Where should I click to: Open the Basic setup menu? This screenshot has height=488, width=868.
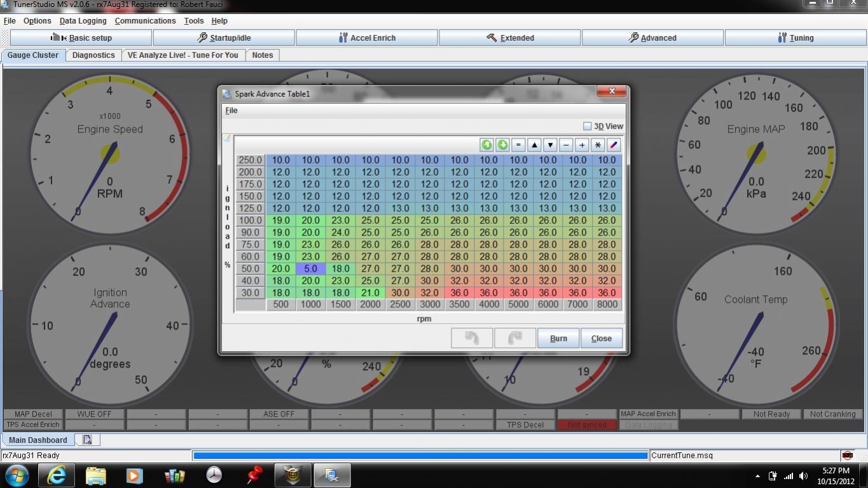(x=81, y=38)
